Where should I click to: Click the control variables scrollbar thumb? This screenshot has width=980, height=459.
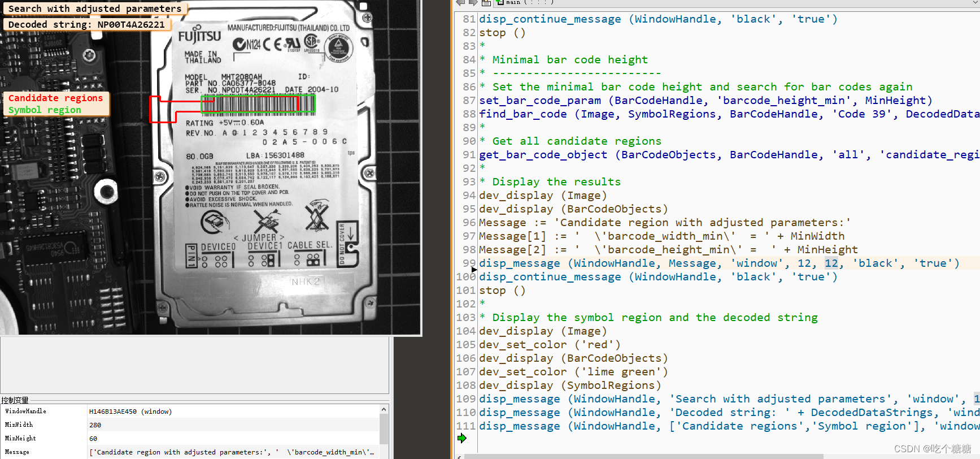click(384, 430)
